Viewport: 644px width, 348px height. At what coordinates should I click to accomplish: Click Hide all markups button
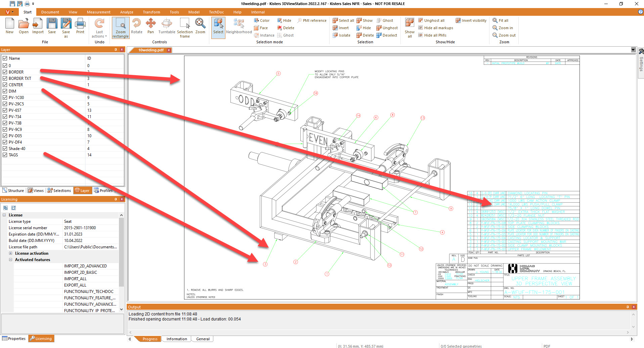click(x=436, y=28)
